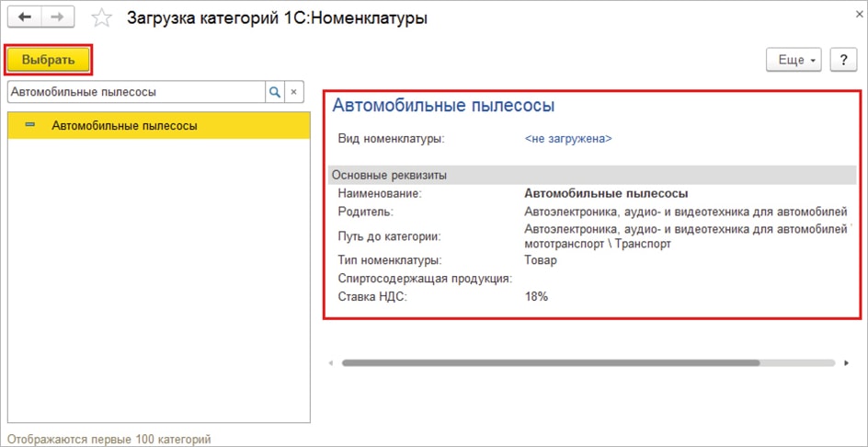868x447 pixels.
Task: Clear the category search with x icon
Action: 294,92
